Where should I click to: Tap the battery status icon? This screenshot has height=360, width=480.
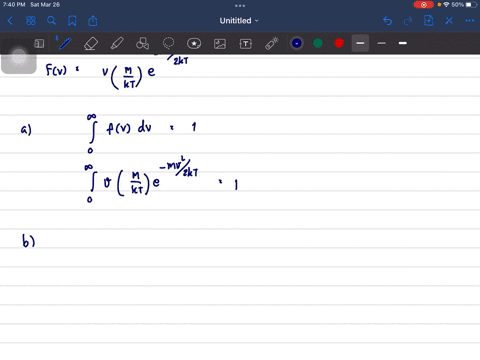point(471,5)
